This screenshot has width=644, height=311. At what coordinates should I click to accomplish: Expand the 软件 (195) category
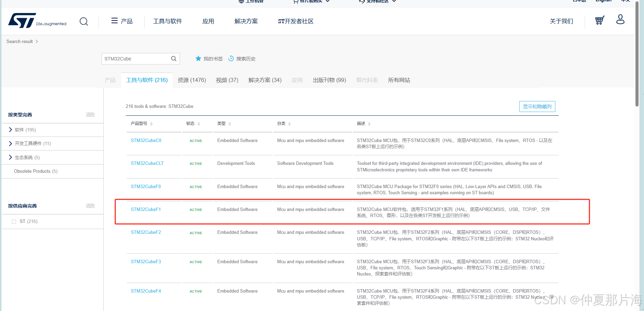tap(11, 130)
